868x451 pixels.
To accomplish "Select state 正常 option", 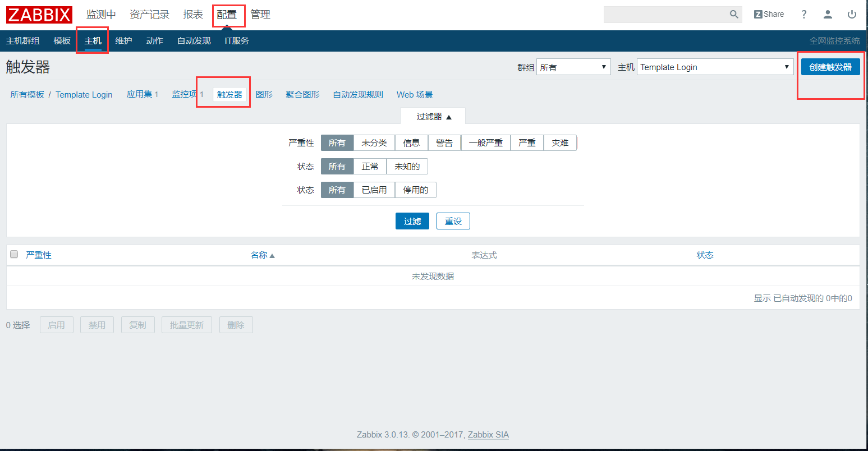I will (370, 167).
